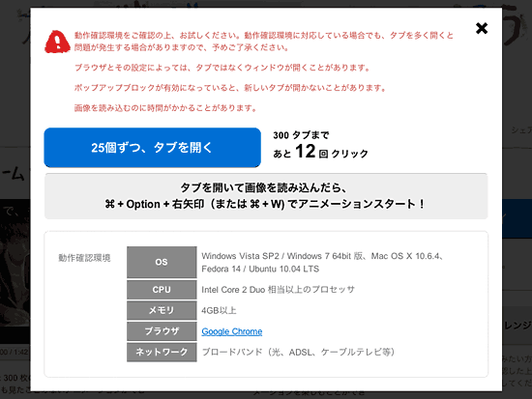The width and height of the screenshot is (532, 399).
Task: Click the あと 12 回 クリック counter
Action: [x=320, y=152]
